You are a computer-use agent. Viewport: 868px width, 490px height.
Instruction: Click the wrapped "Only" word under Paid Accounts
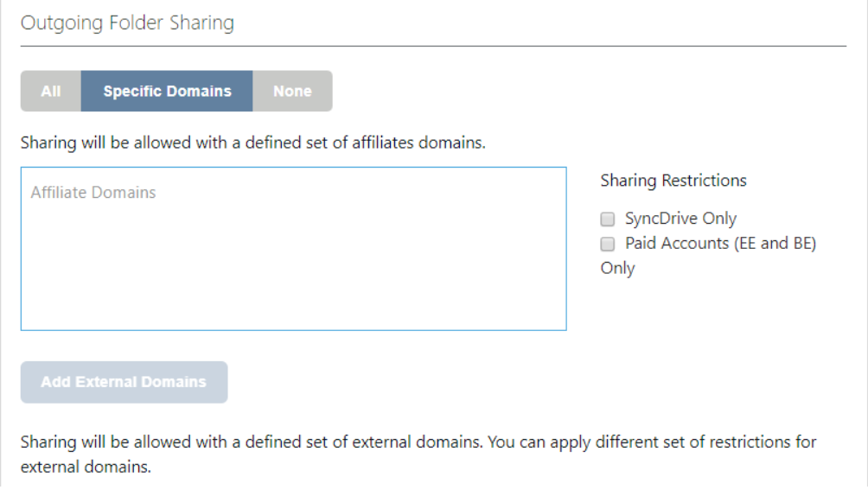click(617, 268)
